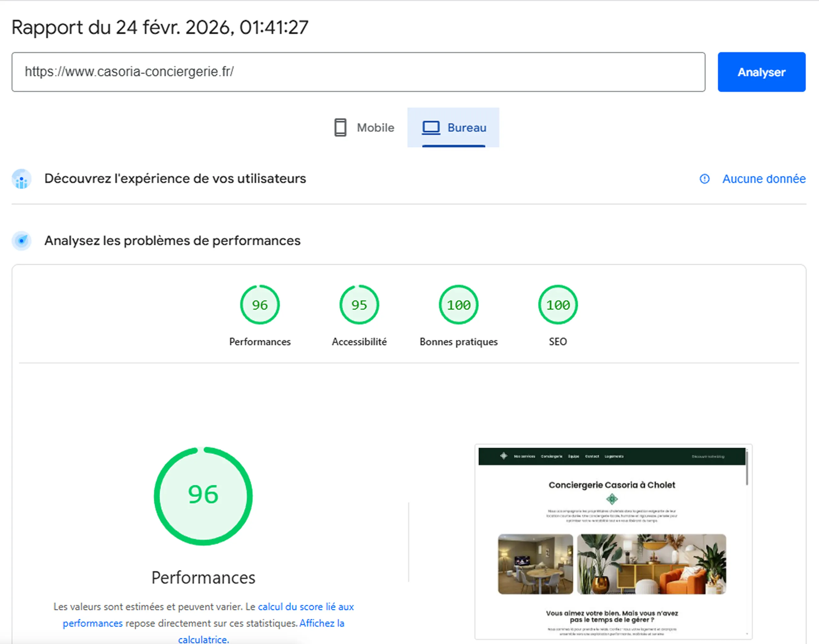Click the info icon beside Aucune donnée
The image size is (819, 644).
pos(704,179)
